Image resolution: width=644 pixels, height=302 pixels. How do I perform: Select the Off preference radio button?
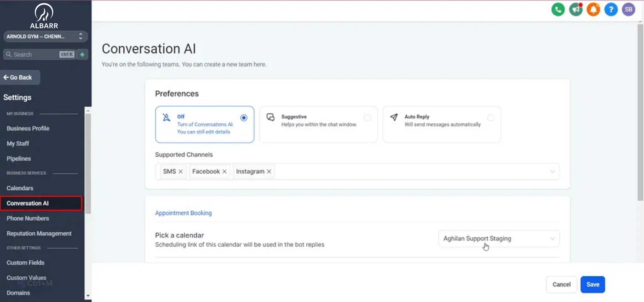(x=244, y=118)
